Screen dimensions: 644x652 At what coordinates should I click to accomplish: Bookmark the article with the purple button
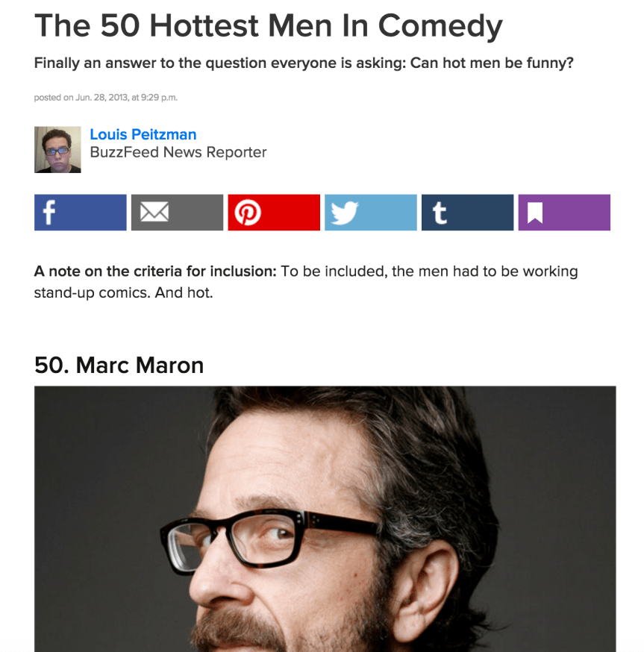564,213
